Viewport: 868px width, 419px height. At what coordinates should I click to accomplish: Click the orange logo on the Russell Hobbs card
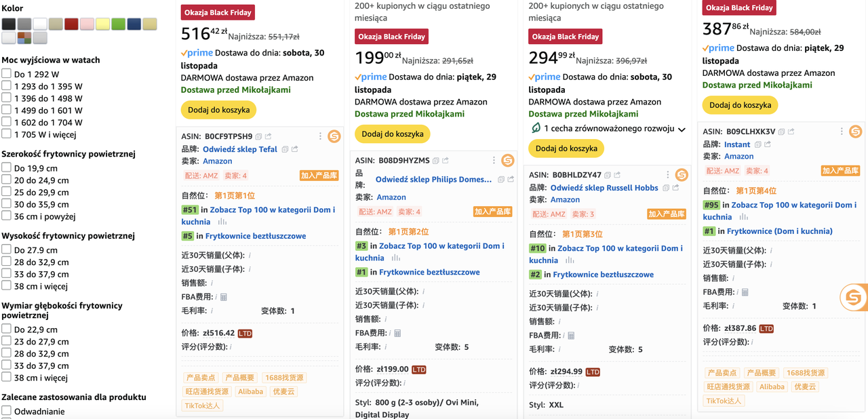click(682, 175)
